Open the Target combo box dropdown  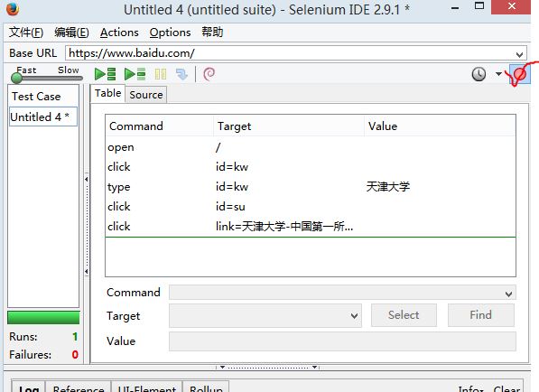point(354,315)
